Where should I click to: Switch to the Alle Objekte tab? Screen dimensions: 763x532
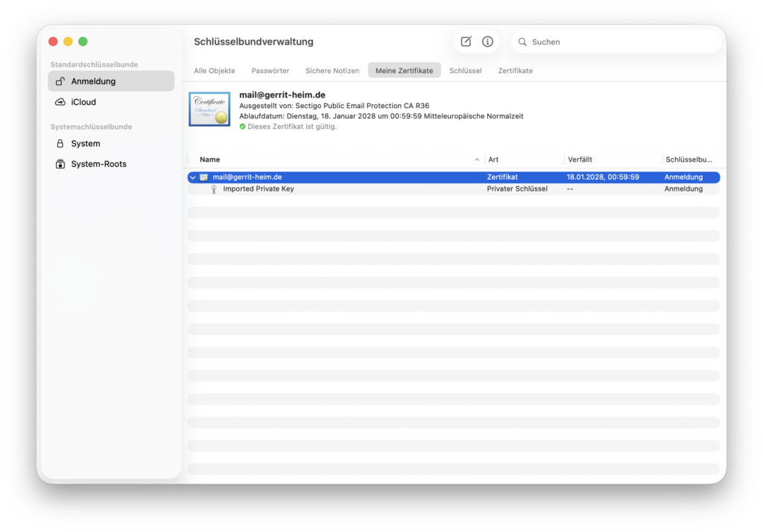215,71
